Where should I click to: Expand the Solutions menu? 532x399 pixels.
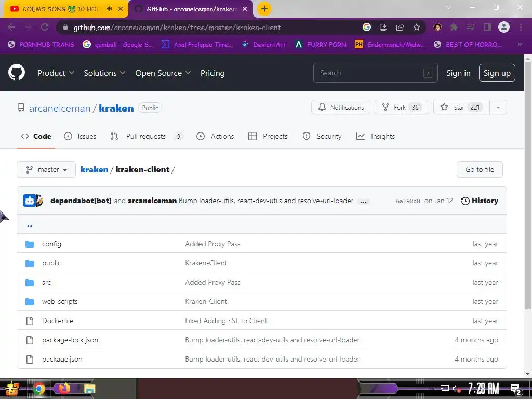pyautogui.click(x=104, y=73)
